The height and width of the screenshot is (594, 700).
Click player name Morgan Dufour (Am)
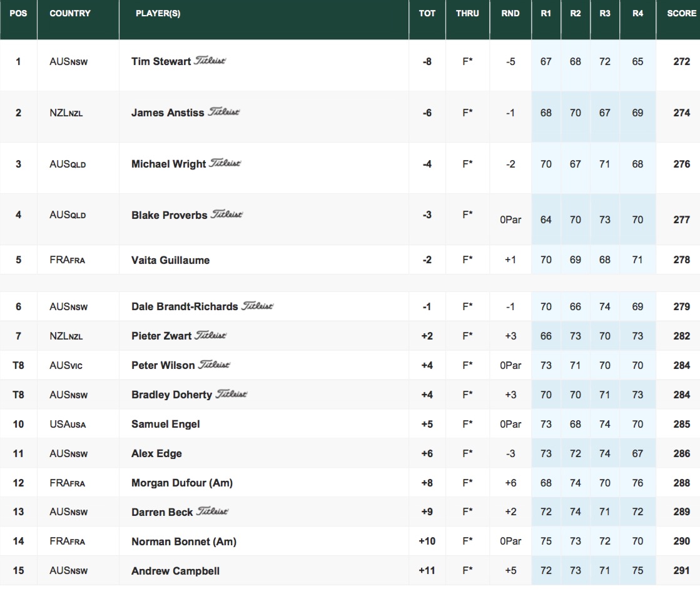(182, 483)
